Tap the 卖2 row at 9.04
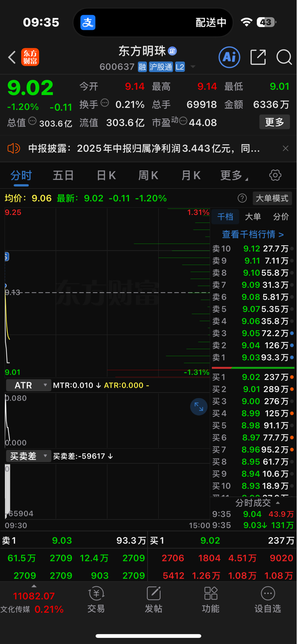Screen dimensions: 297x644 coord(253,345)
